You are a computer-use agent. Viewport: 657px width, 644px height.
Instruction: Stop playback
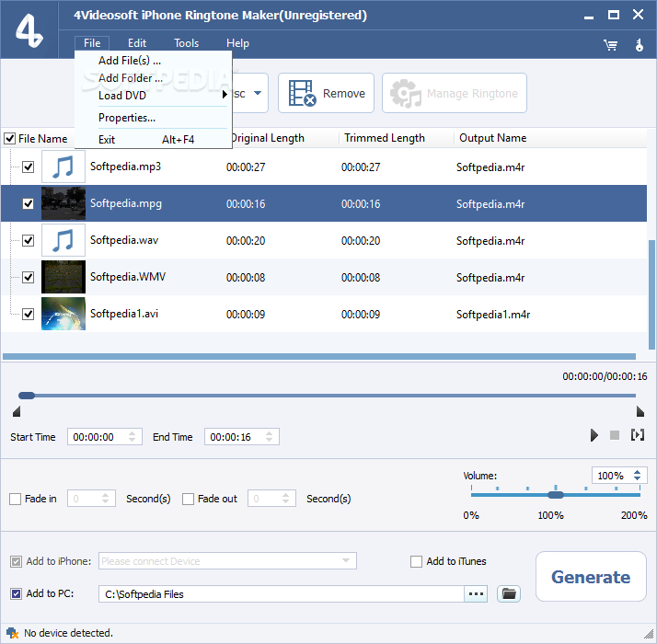(x=615, y=435)
